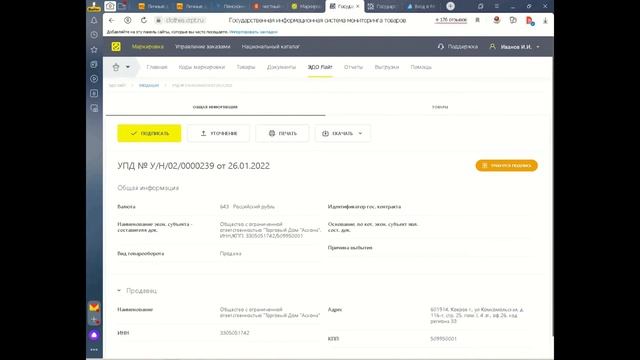
Task: Click the yellow Подписать sign button
Action: pos(149,133)
